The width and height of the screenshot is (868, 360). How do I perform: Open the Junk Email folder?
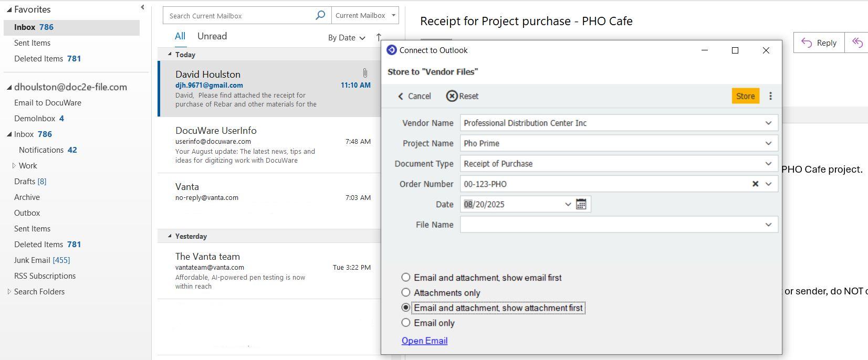(42, 260)
